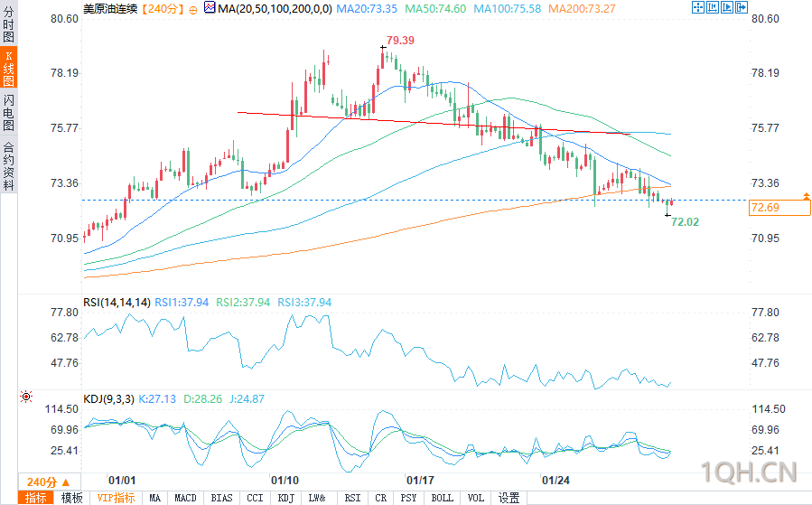Screen dimensions: 812x505
Task: Apply the BOLL indicator
Action: tap(443, 498)
